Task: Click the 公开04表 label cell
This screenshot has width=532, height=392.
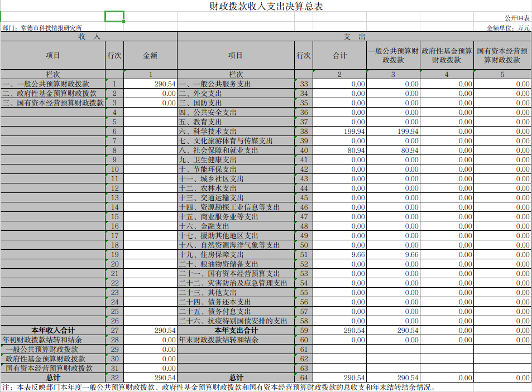Action: click(x=517, y=18)
